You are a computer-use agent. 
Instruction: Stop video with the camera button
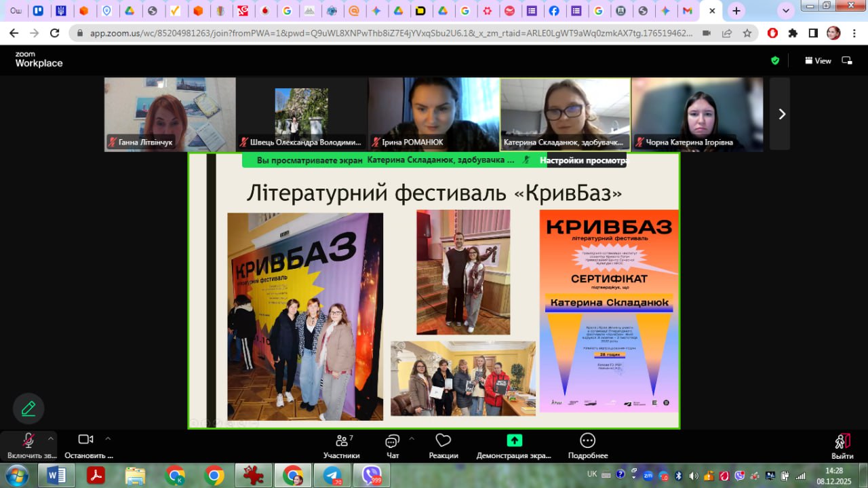[85, 440]
